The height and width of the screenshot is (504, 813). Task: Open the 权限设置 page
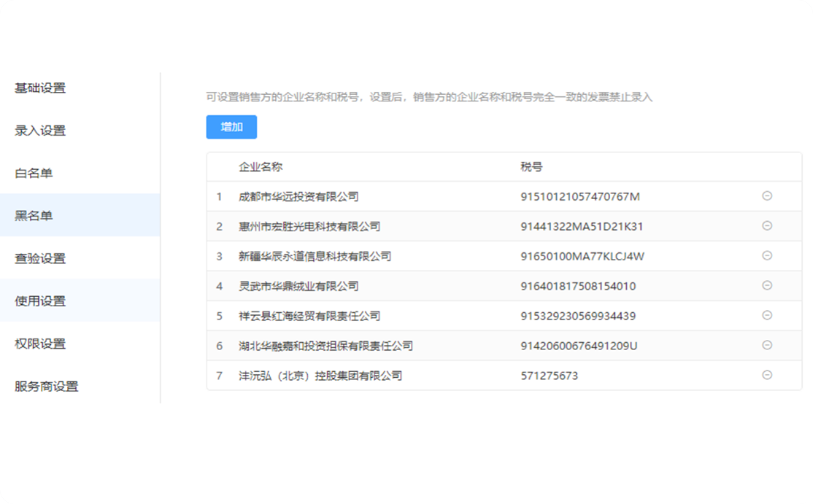tap(40, 344)
